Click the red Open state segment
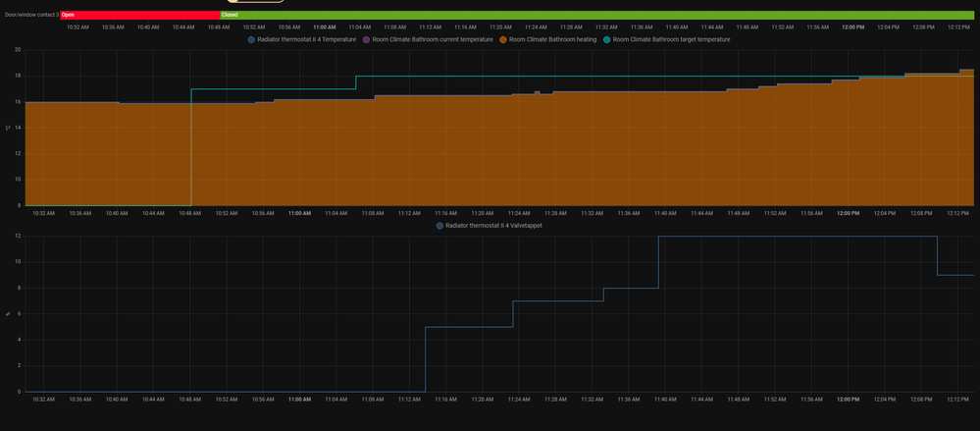 click(139, 15)
